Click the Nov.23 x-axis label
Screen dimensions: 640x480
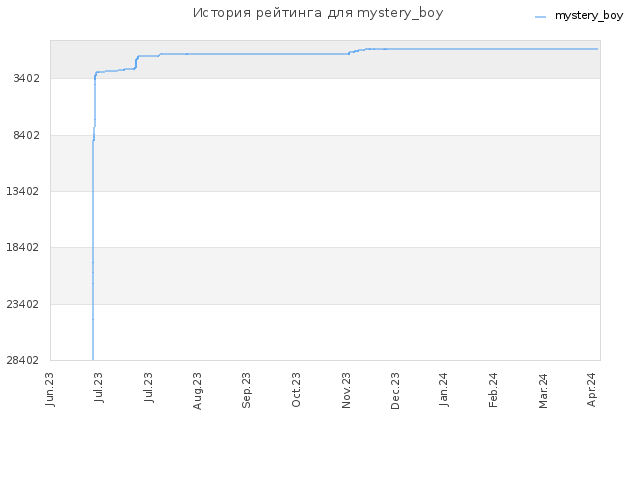[346, 390]
